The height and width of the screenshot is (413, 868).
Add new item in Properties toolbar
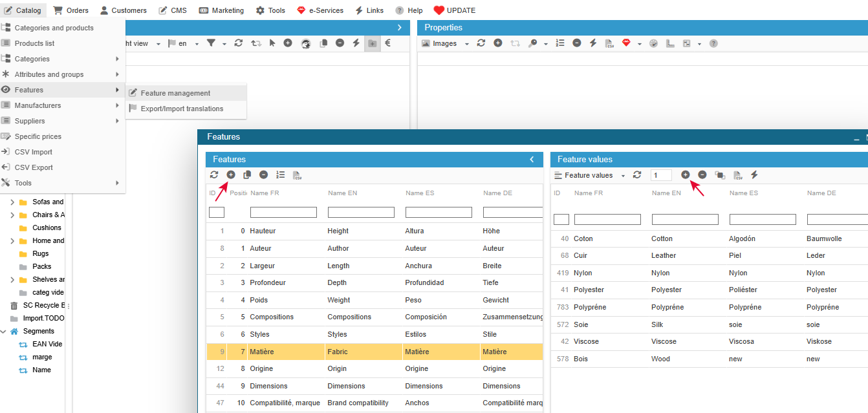(x=498, y=43)
